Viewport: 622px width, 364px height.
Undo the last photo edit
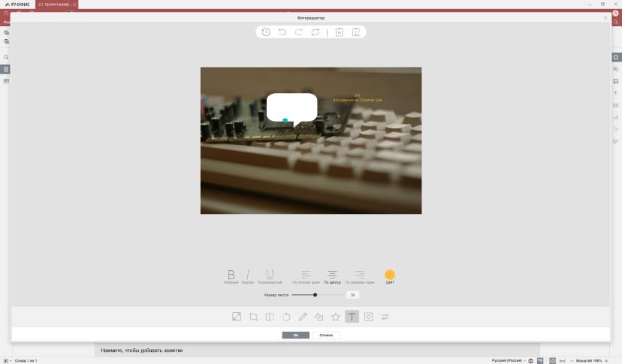(282, 32)
